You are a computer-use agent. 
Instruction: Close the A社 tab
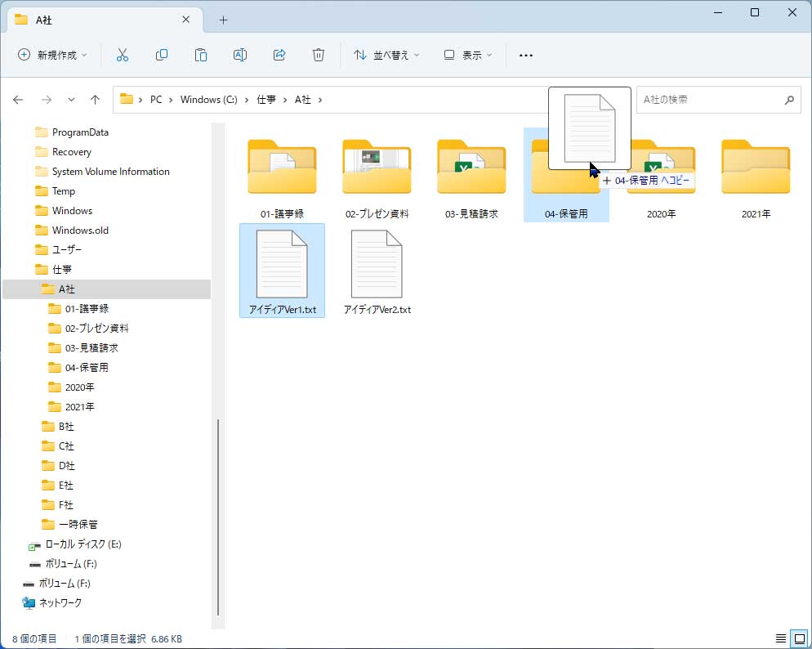pyautogui.click(x=186, y=20)
